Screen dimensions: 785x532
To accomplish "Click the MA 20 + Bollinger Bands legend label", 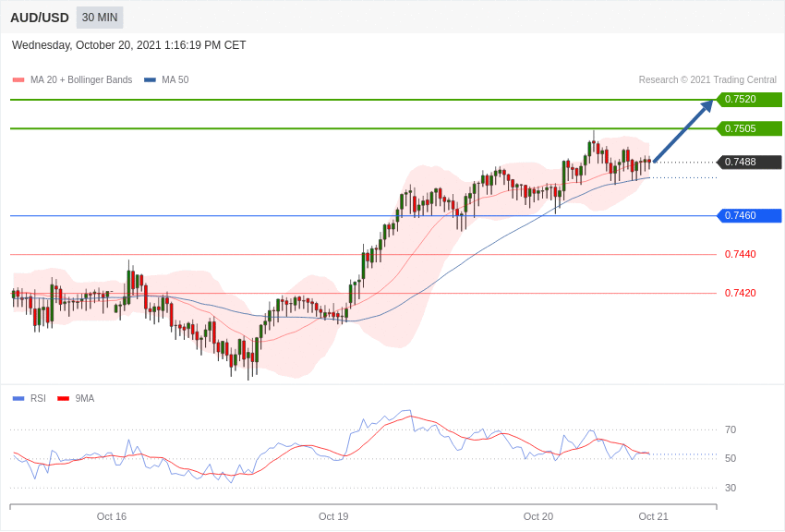I will click(81, 79).
